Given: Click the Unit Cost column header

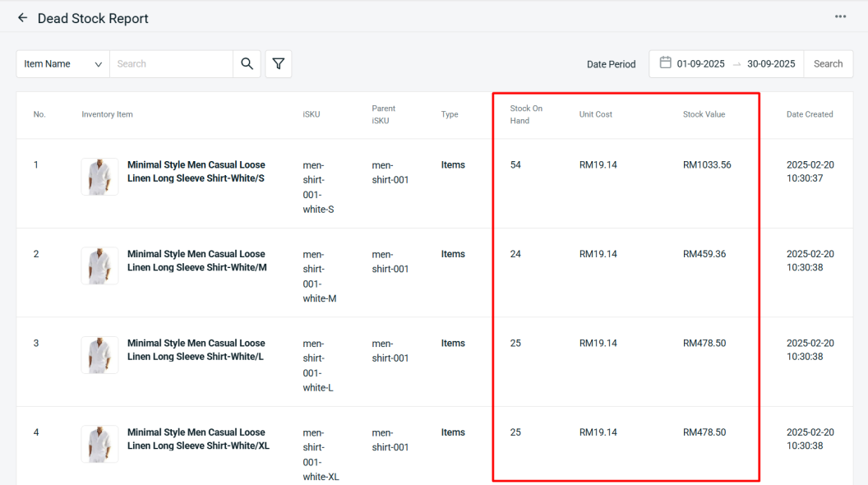Looking at the screenshot, I should click(x=595, y=114).
